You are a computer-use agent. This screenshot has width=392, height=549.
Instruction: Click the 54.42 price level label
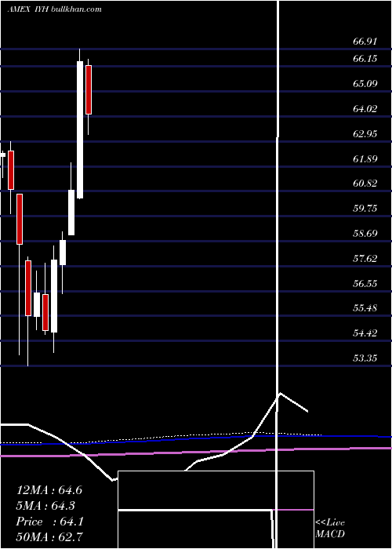click(x=365, y=333)
